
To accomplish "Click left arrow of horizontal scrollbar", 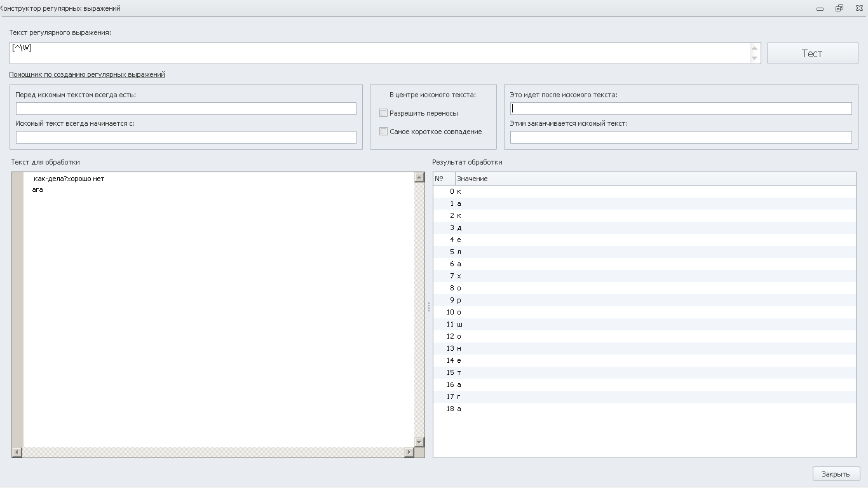I will coord(17,452).
